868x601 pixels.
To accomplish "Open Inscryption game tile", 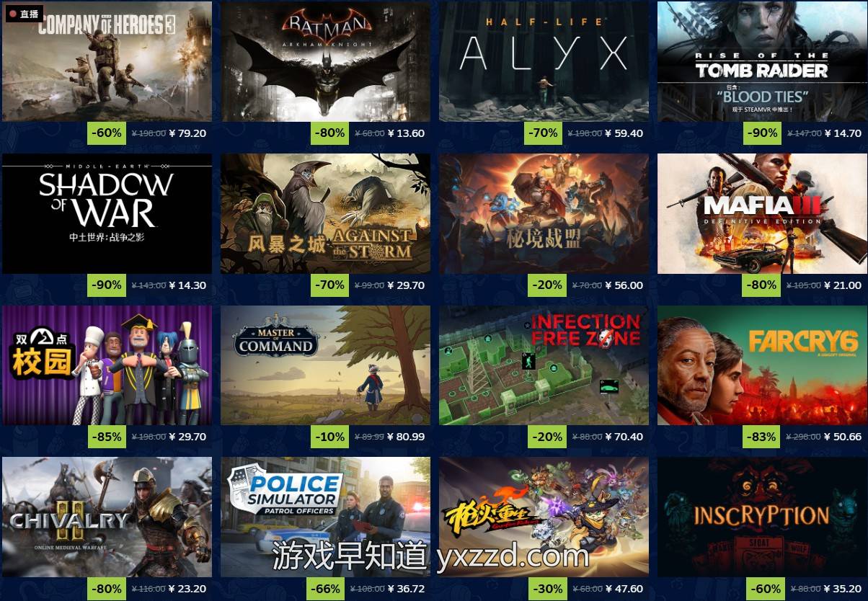I will pyautogui.click(x=762, y=517).
